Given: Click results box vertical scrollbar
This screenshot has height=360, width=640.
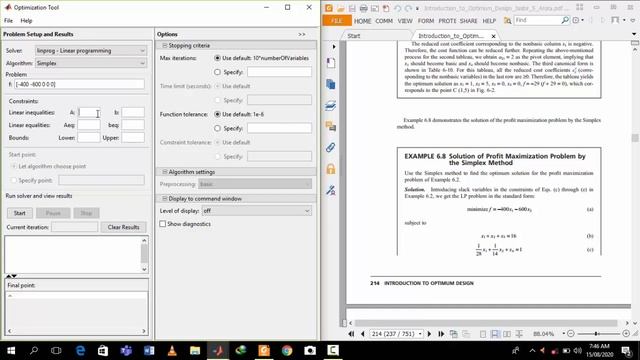Looking at the screenshot, I should (144, 254).
